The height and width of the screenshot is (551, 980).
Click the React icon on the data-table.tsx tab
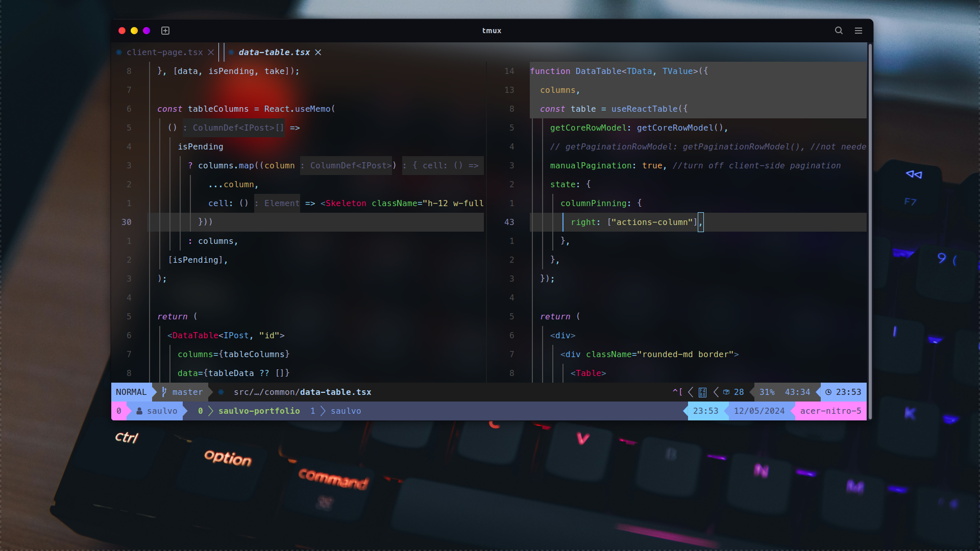tap(232, 52)
